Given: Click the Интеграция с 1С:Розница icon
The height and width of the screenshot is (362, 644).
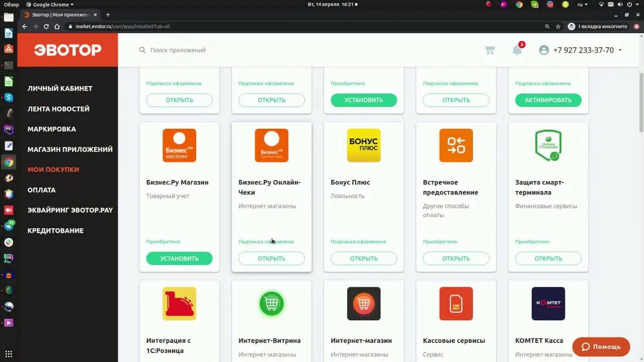Looking at the screenshot, I should pyautogui.click(x=179, y=304).
